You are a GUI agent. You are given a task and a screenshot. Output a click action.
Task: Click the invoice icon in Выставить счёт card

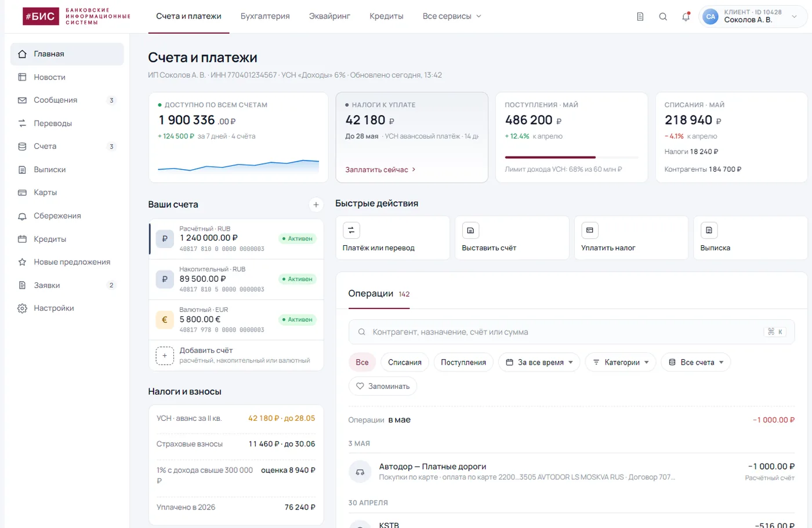[470, 231]
